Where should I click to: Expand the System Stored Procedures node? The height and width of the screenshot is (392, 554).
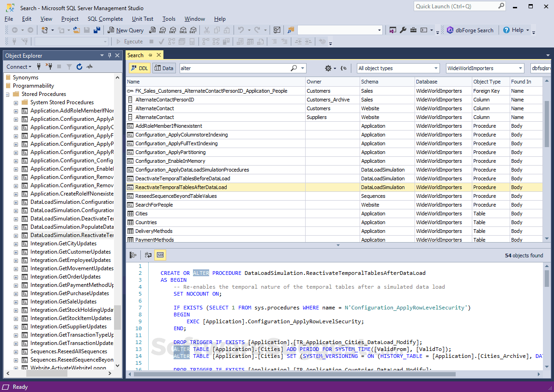pyautogui.click(x=16, y=102)
